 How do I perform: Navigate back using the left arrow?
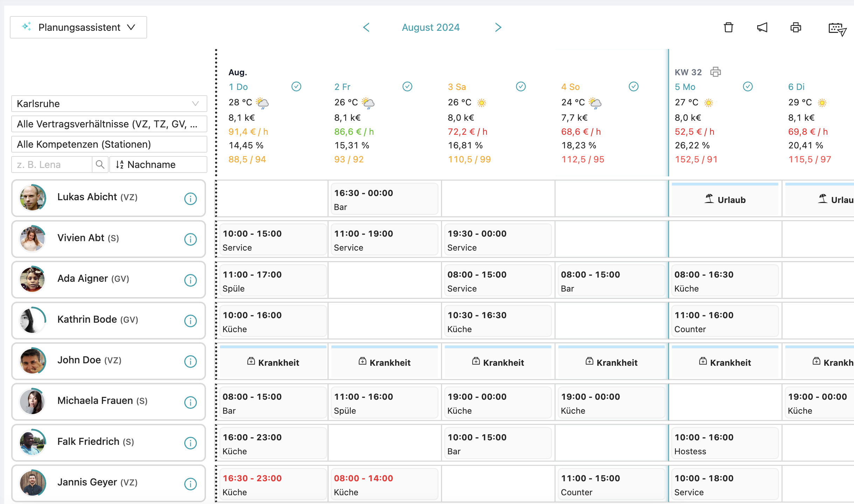pos(366,27)
